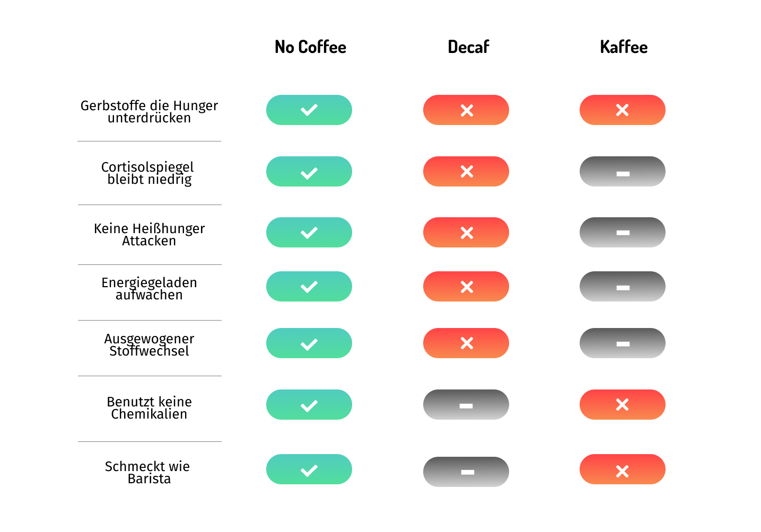Viewport: 761px width, 532px height.
Task: Click Decaf red X for Keine Heißhunger Attacken
Action: click(x=466, y=233)
